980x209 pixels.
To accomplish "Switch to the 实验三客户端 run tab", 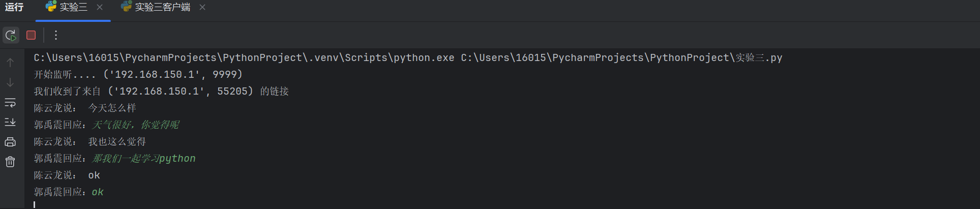I will [x=162, y=7].
